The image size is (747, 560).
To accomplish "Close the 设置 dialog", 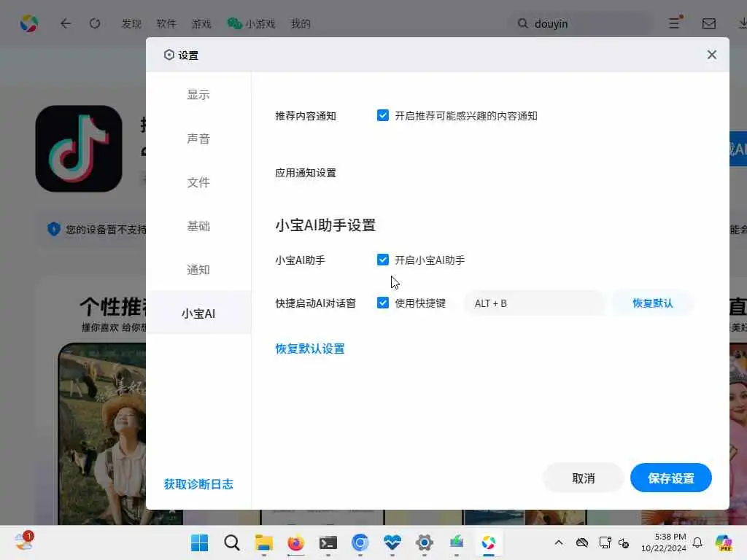I will tap(712, 55).
